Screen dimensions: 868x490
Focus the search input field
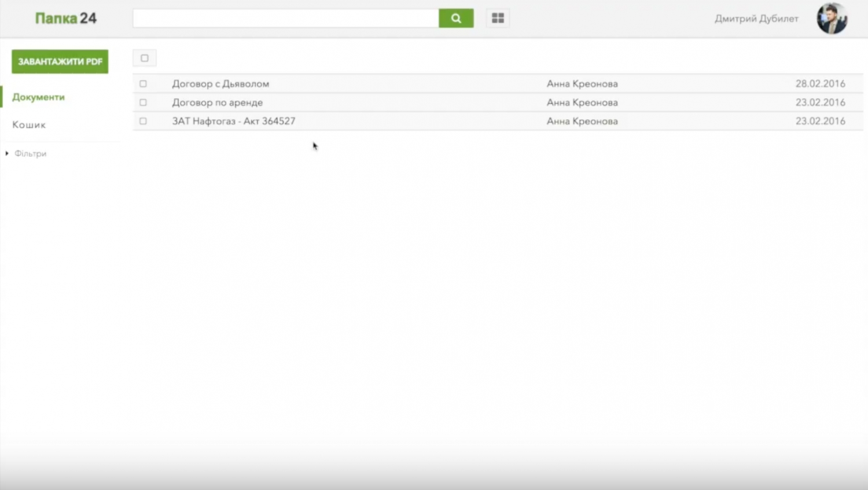[285, 19]
